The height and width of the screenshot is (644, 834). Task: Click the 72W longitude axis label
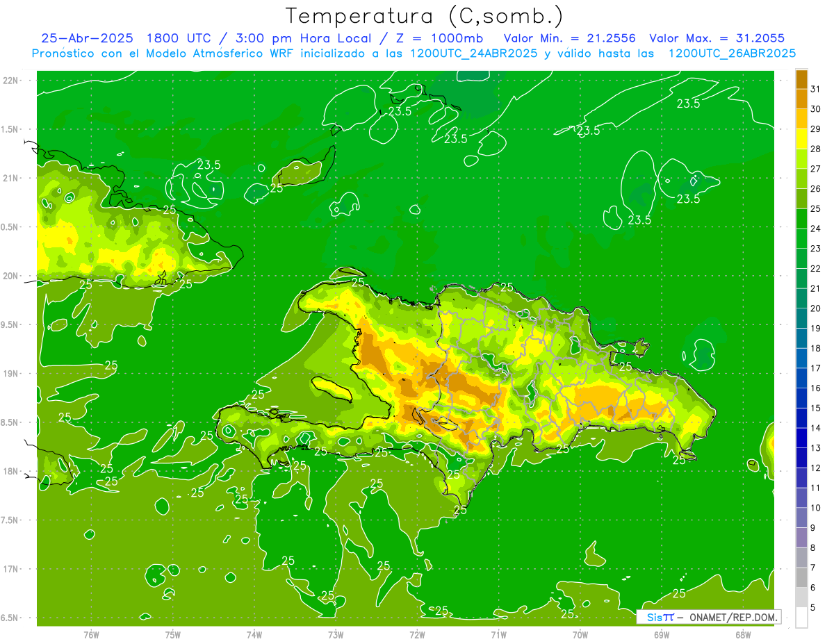[417, 634]
